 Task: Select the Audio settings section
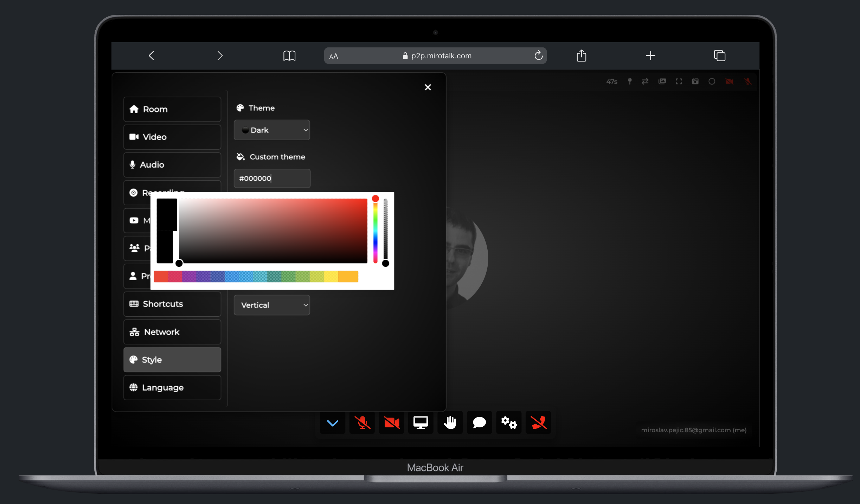pyautogui.click(x=172, y=164)
